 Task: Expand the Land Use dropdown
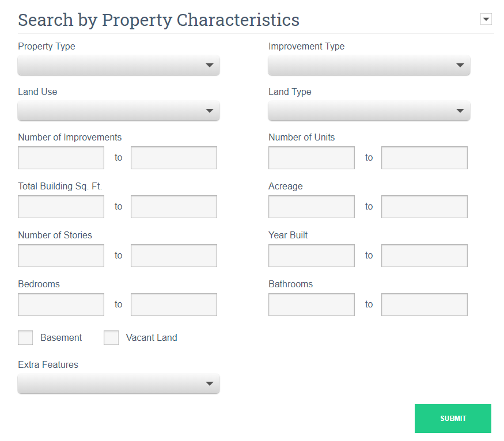[119, 111]
